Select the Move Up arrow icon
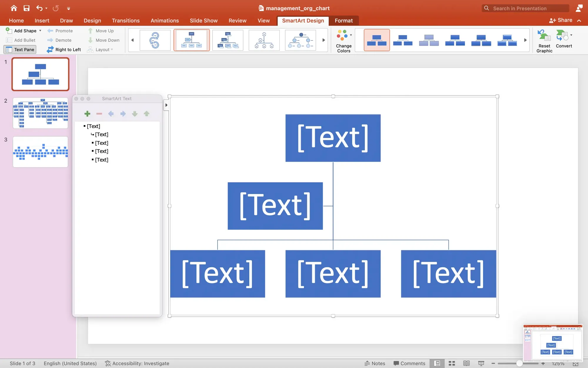588x368 pixels. (146, 114)
